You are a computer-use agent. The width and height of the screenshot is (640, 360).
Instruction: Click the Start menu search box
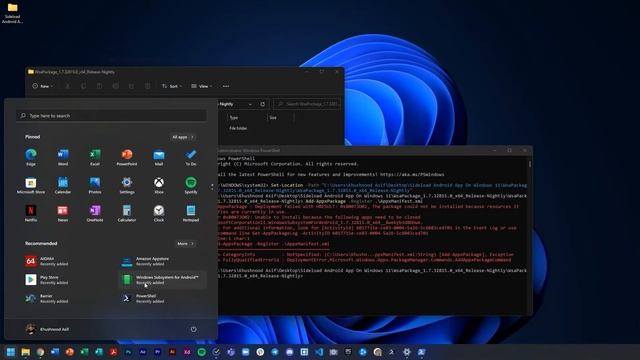[111, 116]
